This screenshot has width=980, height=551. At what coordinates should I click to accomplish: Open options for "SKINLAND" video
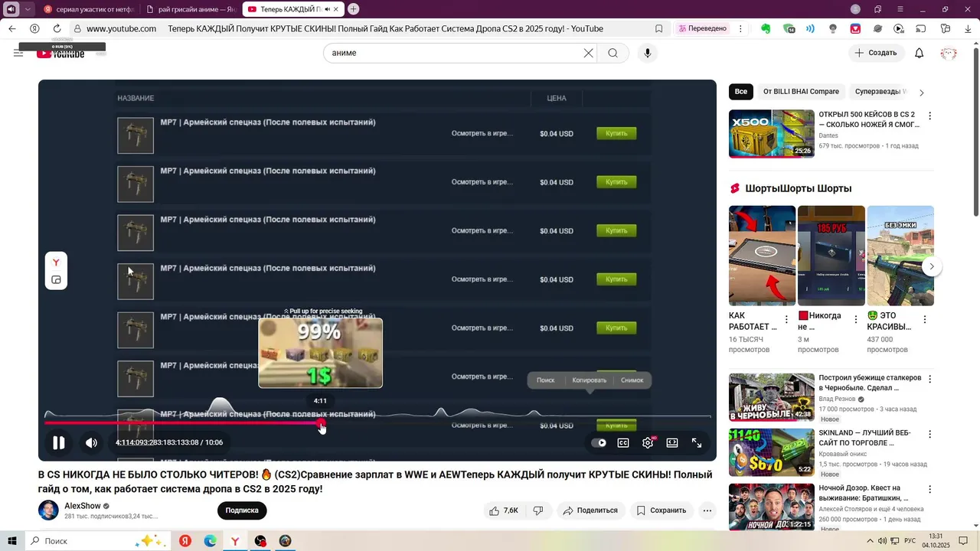tap(930, 435)
